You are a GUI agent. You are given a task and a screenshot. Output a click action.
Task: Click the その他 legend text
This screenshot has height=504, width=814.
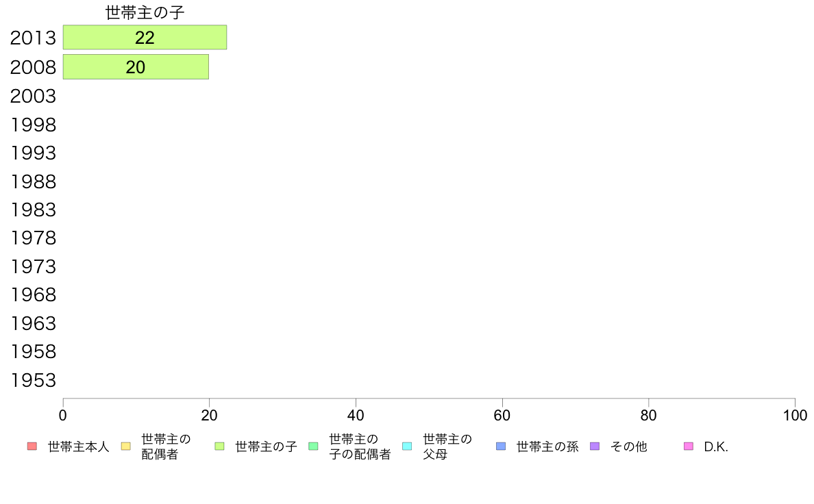(x=629, y=446)
